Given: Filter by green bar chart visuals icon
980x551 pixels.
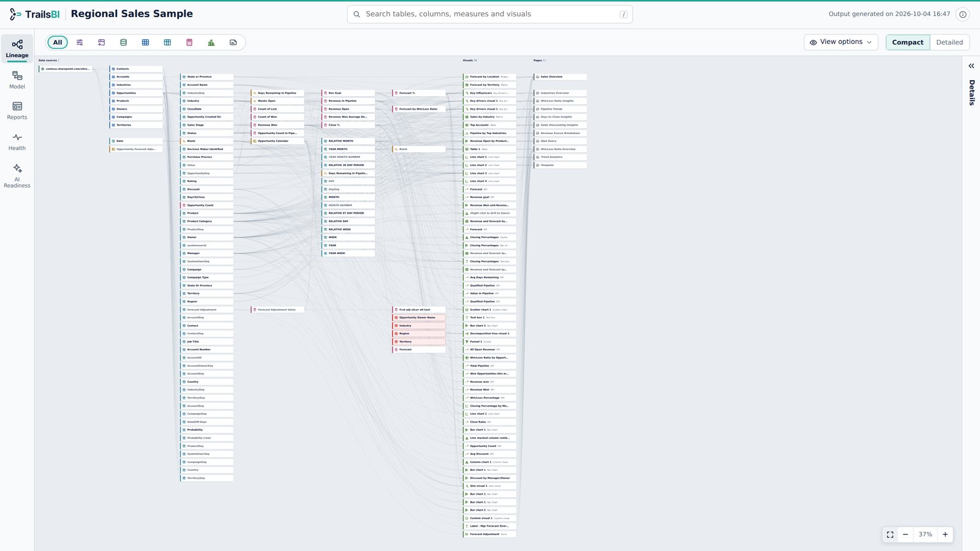Looking at the screenshot, I should coord(211,42).
